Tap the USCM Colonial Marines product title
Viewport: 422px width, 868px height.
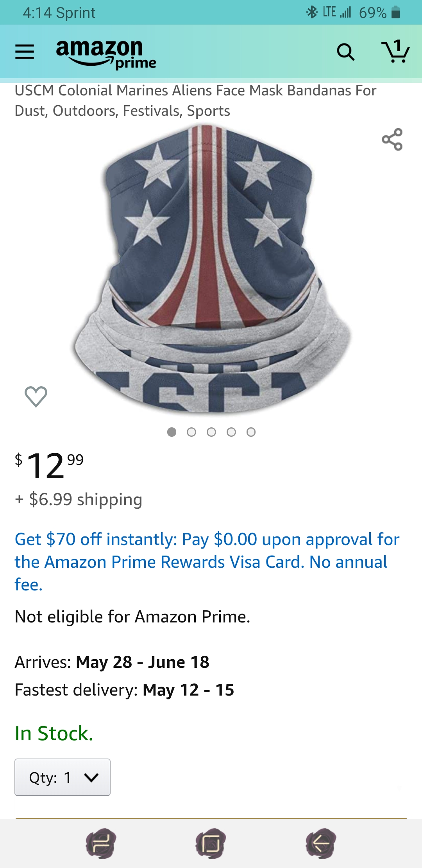195,100
